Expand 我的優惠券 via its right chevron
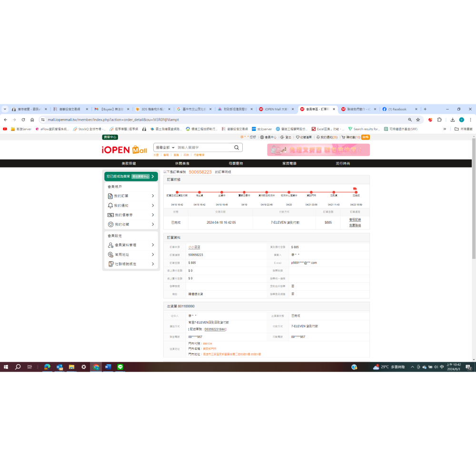This screenshot has width=476, height=476. coord(153,215)
